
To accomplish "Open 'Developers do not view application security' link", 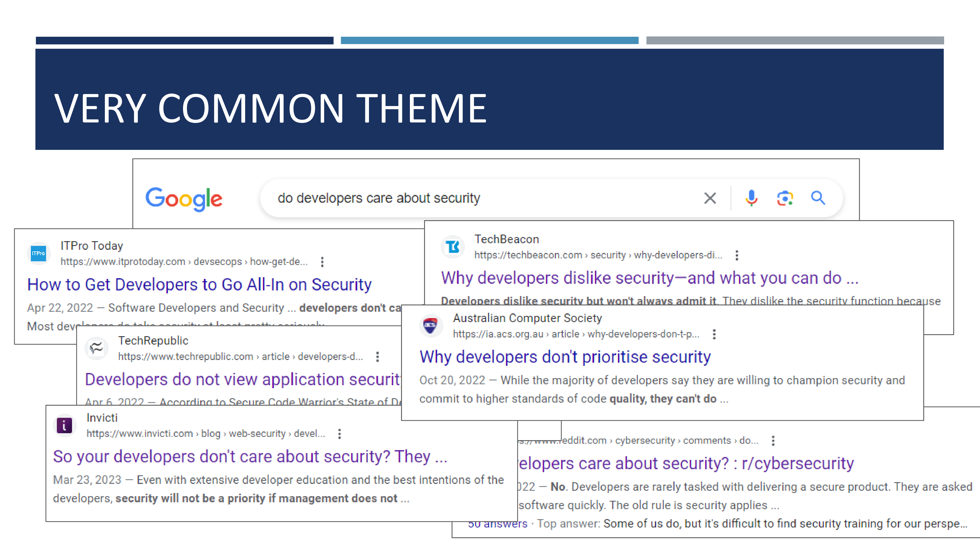I will (243, 380).
